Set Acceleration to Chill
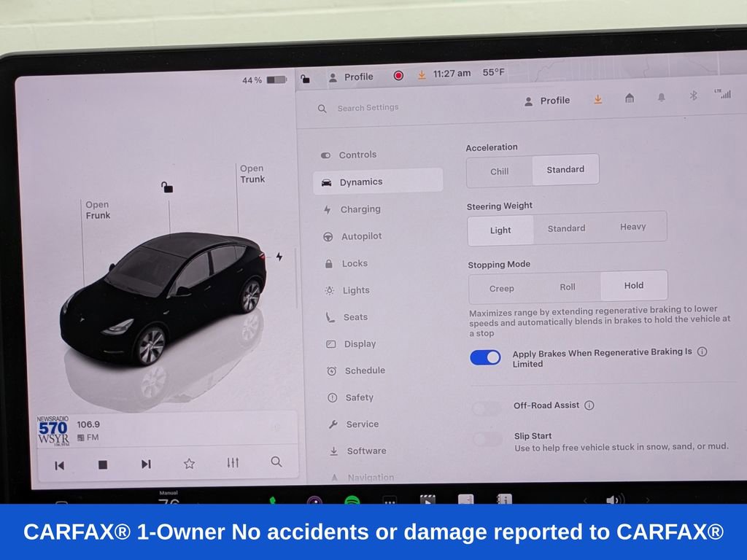Viewport: 747px width, 560px height. click(x=499, y=171)
